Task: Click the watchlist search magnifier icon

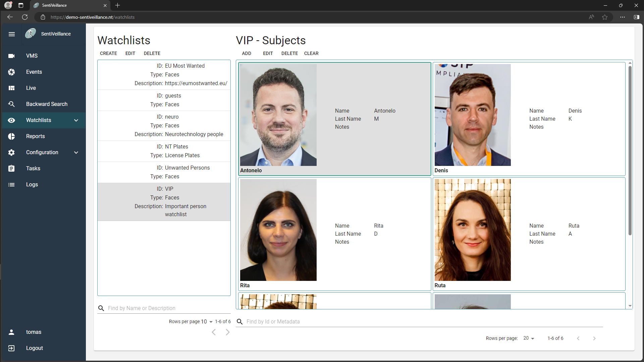Action: (x=101, y=308)
